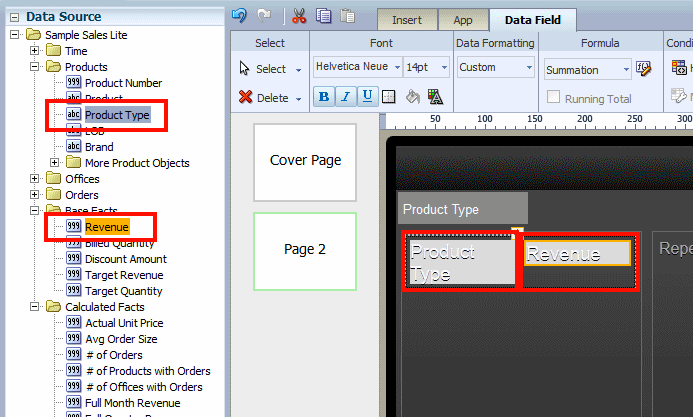Open the background fill color bucket
Viewport: 693px width, 417px height.
[413, 97]
